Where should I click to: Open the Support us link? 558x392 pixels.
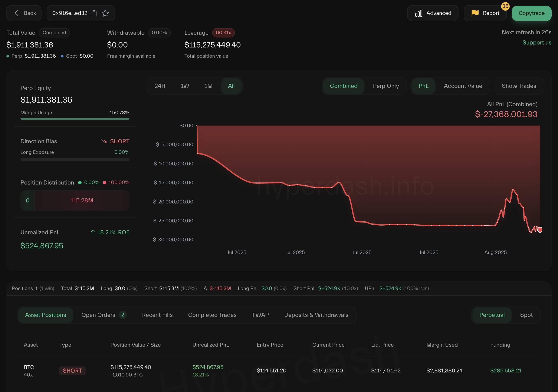coord(537,43)
